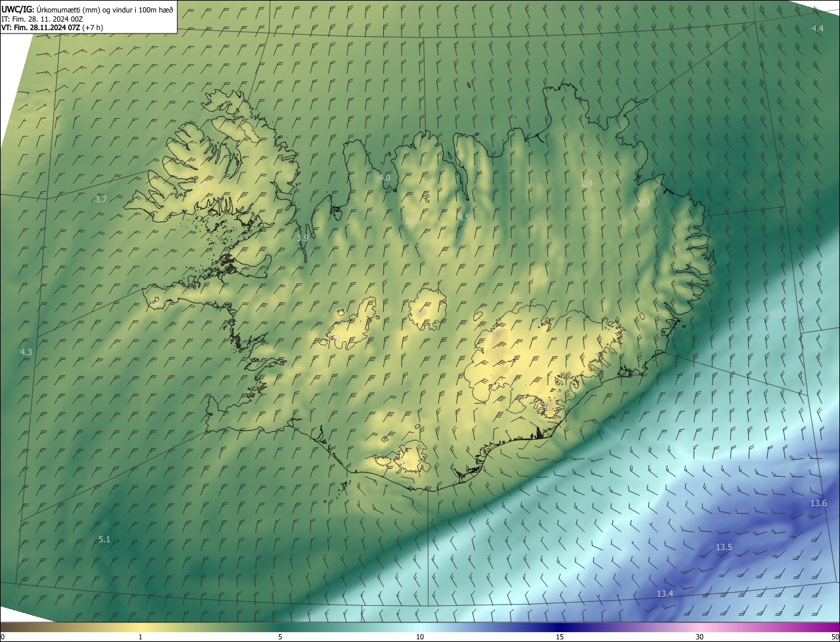This screenshot has height=642, width=840.
Task: Click the map title 'Úrkomumætti (mm) og vindur'
Action: (83, 9)
